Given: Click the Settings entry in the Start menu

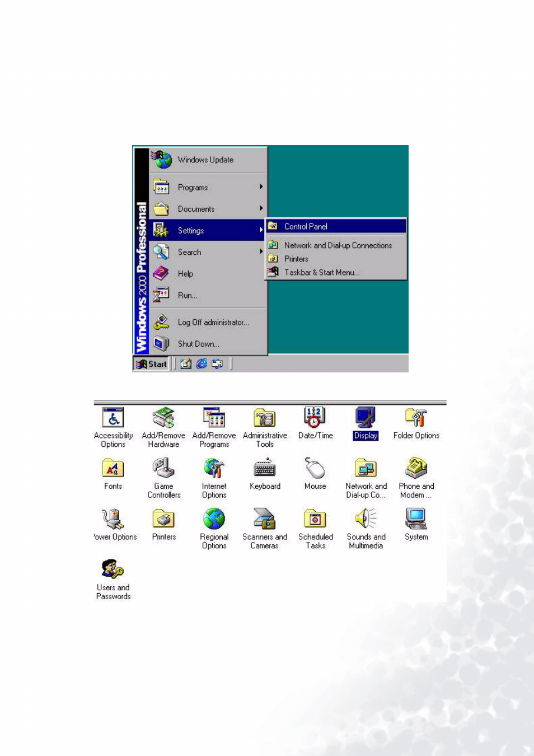Looking at the screenshot, I should (x=208, y=230).
